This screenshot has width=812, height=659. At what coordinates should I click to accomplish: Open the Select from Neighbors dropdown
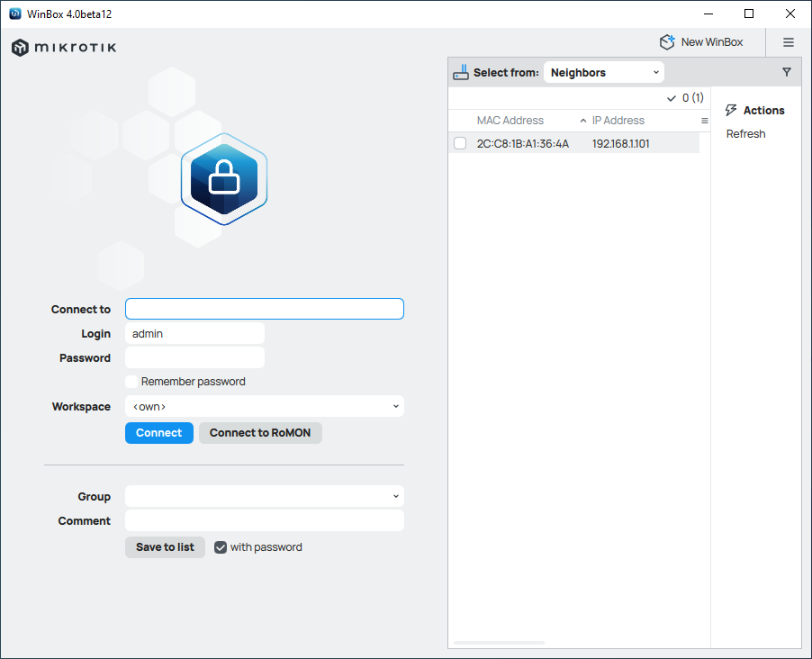tap(604, 73)
